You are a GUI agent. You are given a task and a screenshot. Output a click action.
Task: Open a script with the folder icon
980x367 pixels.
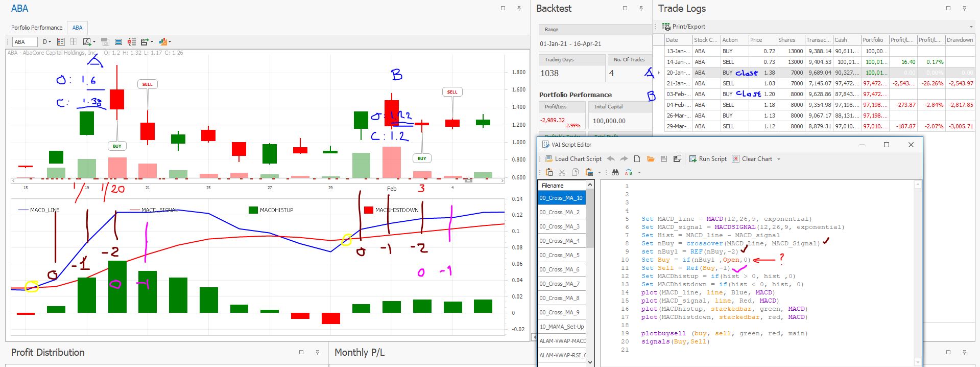click(x=650, y=159)
